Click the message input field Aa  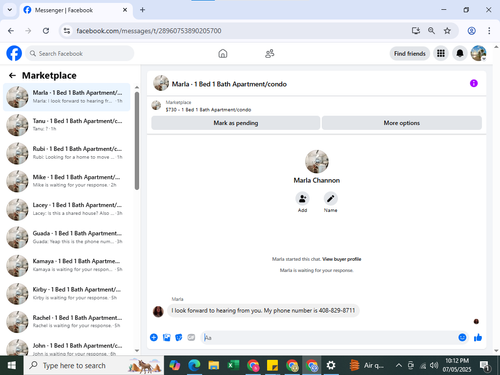[328, 338]
